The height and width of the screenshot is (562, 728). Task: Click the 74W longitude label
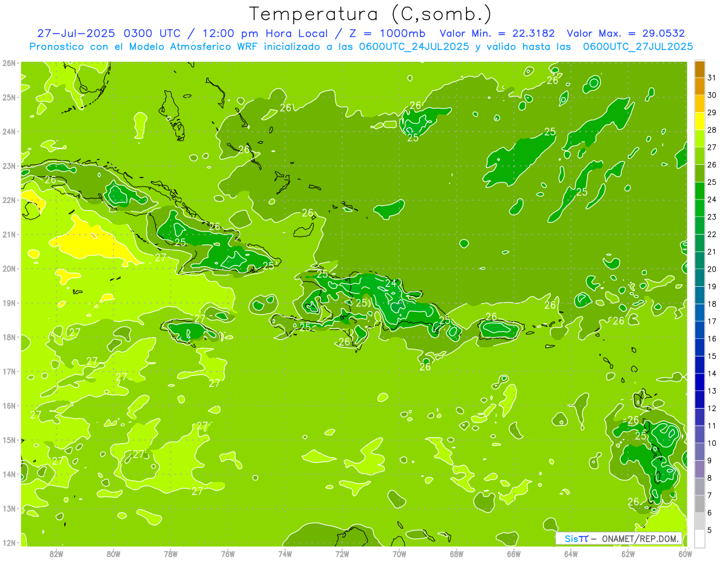coord(285,554)
